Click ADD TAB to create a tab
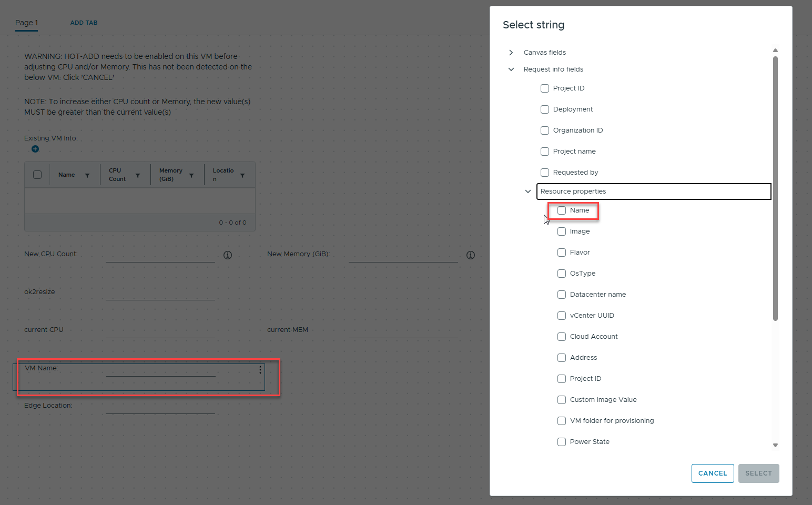The image size is (812, 505). point(84,23)
